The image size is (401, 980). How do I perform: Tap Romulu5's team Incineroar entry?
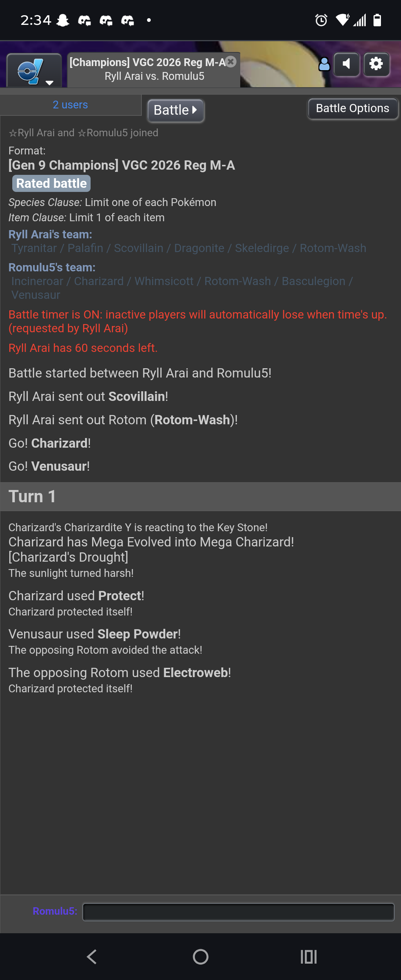pos(37,281)
